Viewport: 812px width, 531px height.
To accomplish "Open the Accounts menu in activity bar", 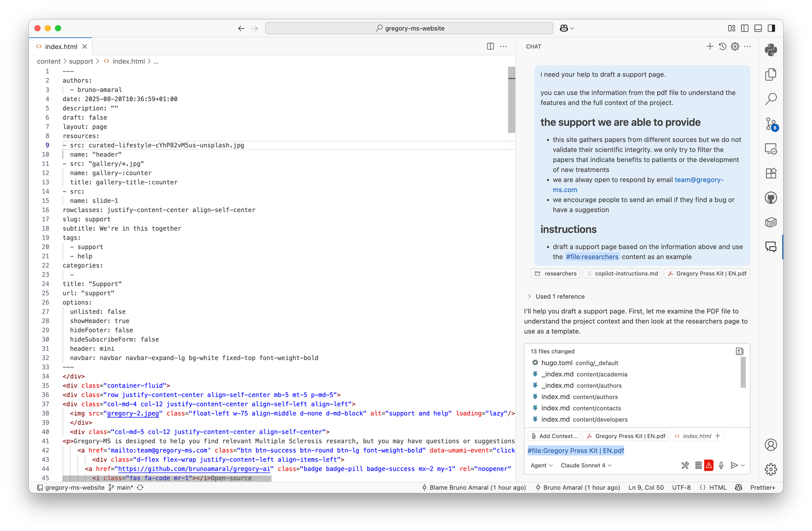I will [771, 445].
